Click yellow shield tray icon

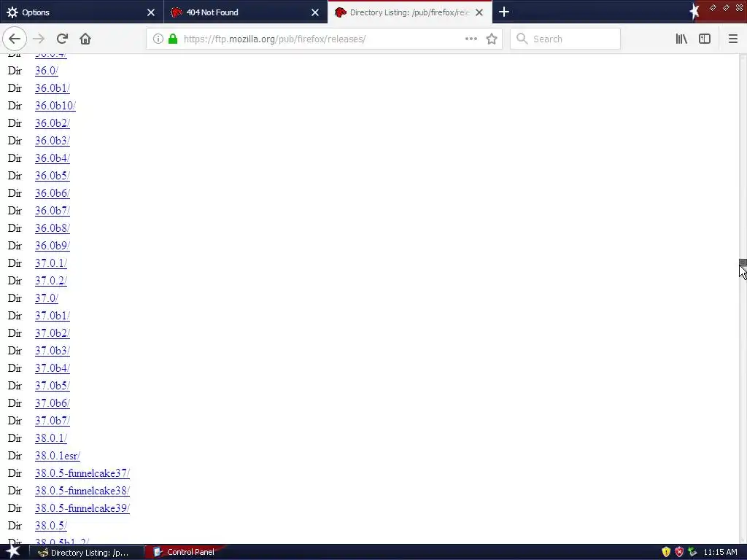coord(666,553)
